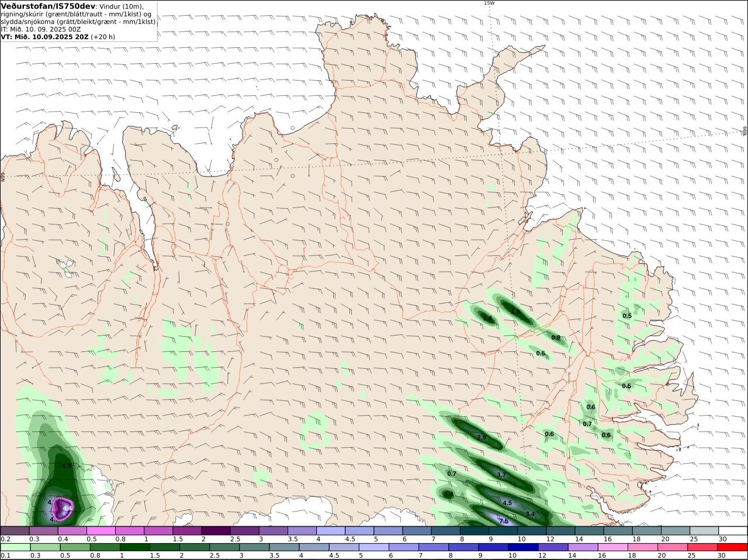The height and width of the screenshot is (560, 748).
Task: Pick the darkest green swatch right of bottom-row 1
Action: [134, 548]
